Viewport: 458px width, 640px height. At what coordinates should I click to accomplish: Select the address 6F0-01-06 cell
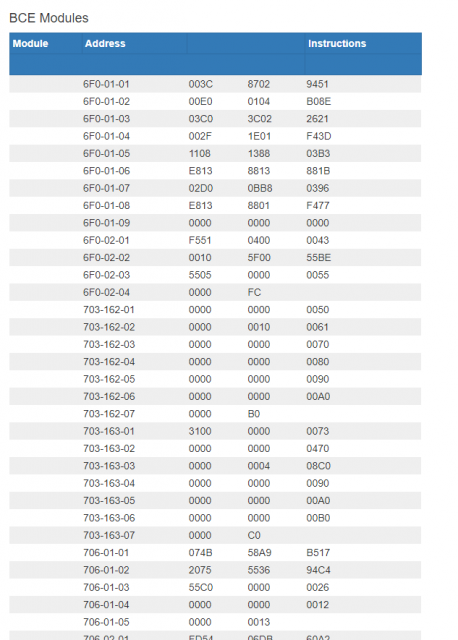click(106, 171)
